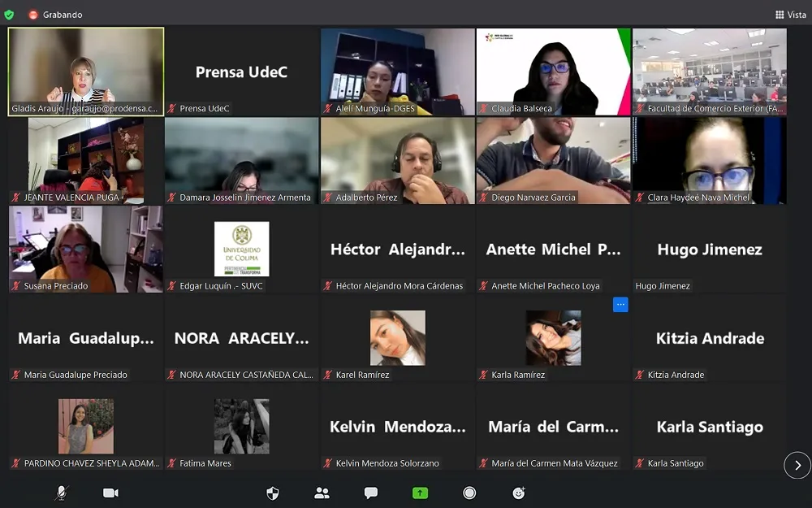The height and width of the screenshot is (508, 812).
Task: Select Adalberto Pérez's video tile
Action: tap(397, 160)
